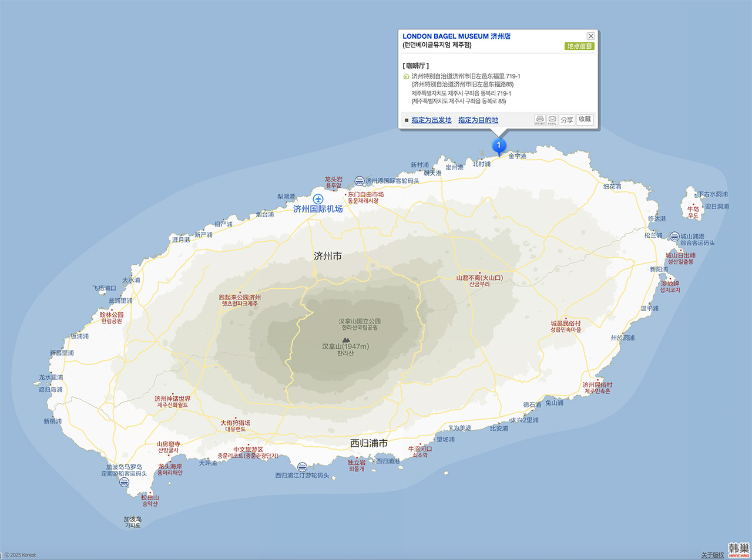The width and height of the screenshot is (752, 560).
Task: Click the 收藏 favorite button
Action: tap(585, 119)
